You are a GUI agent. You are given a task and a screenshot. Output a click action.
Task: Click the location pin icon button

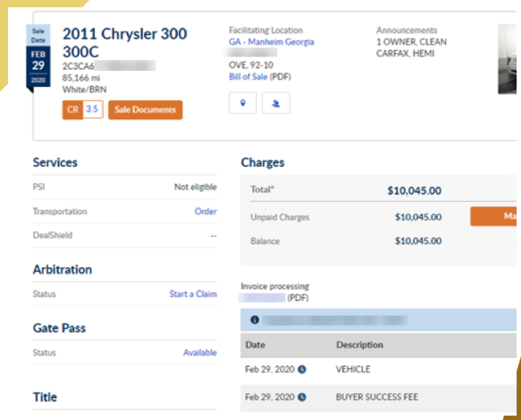click(243, 103)
